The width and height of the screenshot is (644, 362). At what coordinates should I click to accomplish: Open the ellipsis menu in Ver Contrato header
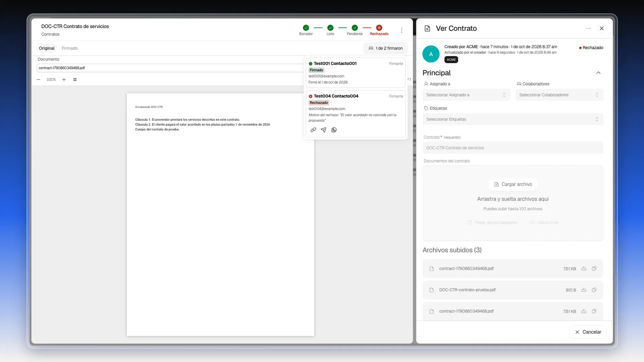588,28
